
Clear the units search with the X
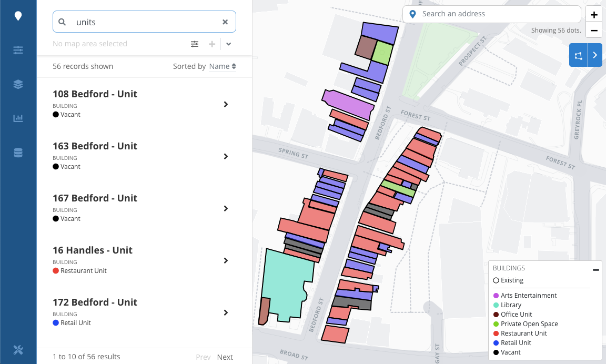pyautogui.click(x=225, y=22)
